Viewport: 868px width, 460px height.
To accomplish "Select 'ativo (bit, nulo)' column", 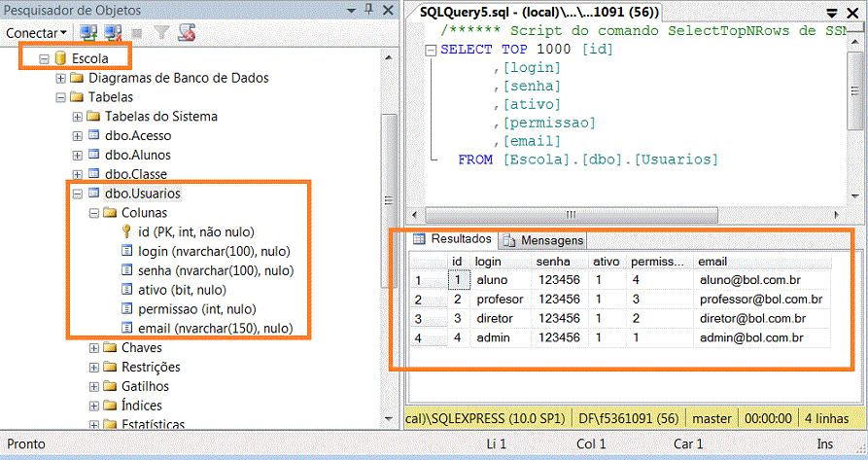I will (x=182, y=290).
